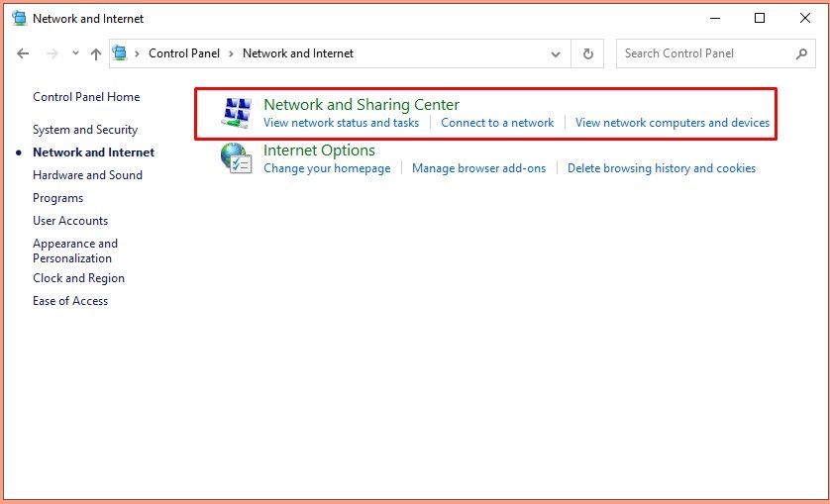Click Delete browsing history and cookies
This screenshot has height=504, width=830.
click(x=662, y=168)
